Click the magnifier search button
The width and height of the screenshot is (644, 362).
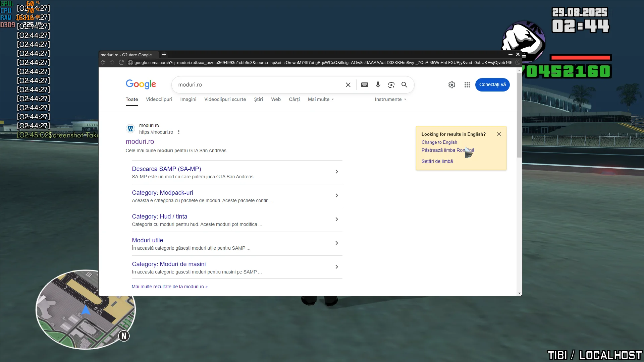tap(405, 85)
